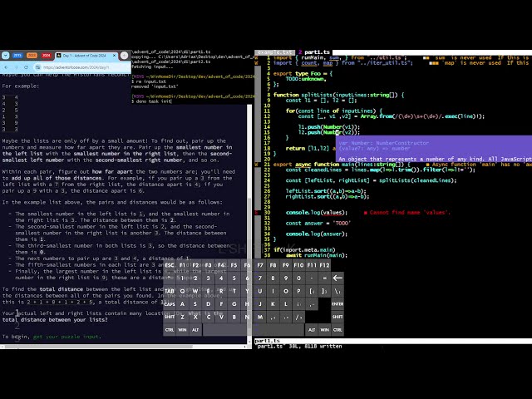
Task: Open a new browser tab
Action: (124, 56)
